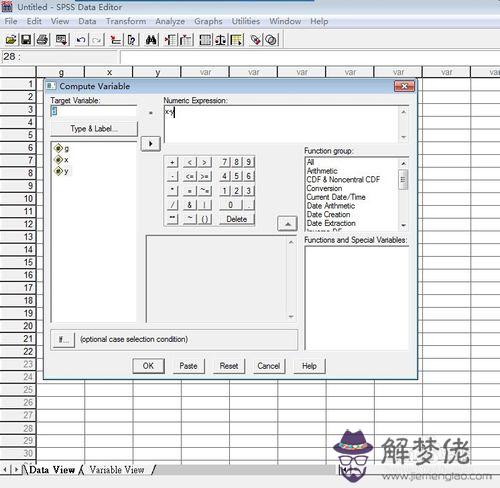Click the Undo arrow icon

tap(80, 40)
